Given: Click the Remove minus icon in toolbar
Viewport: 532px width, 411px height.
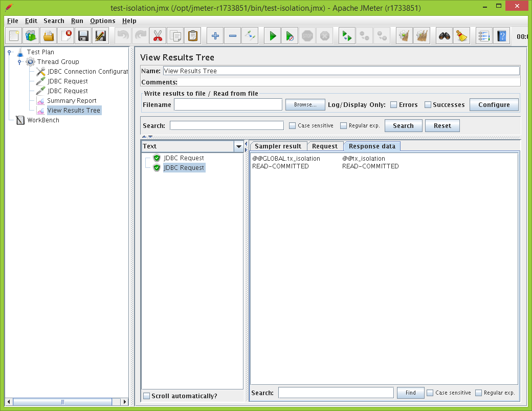Looking at the screenshot, I should [232, 36].
